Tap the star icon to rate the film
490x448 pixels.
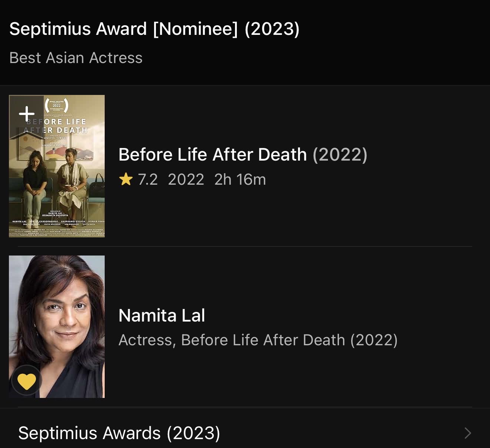pyautogui.click(x=127, y=179)
